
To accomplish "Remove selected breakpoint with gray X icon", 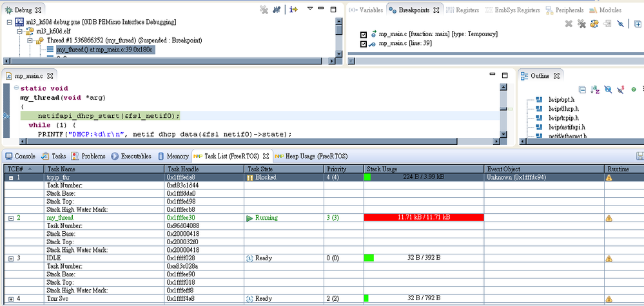I will click(x=569, y=24).
